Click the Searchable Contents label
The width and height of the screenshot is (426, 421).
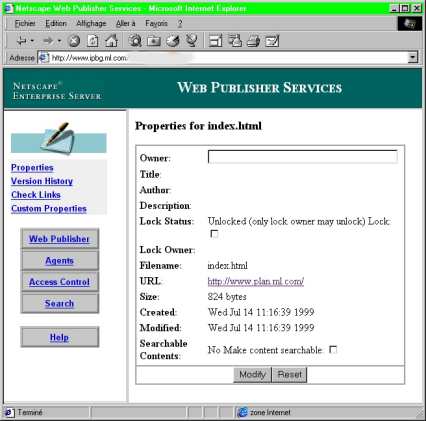click(x=164, y=350)
